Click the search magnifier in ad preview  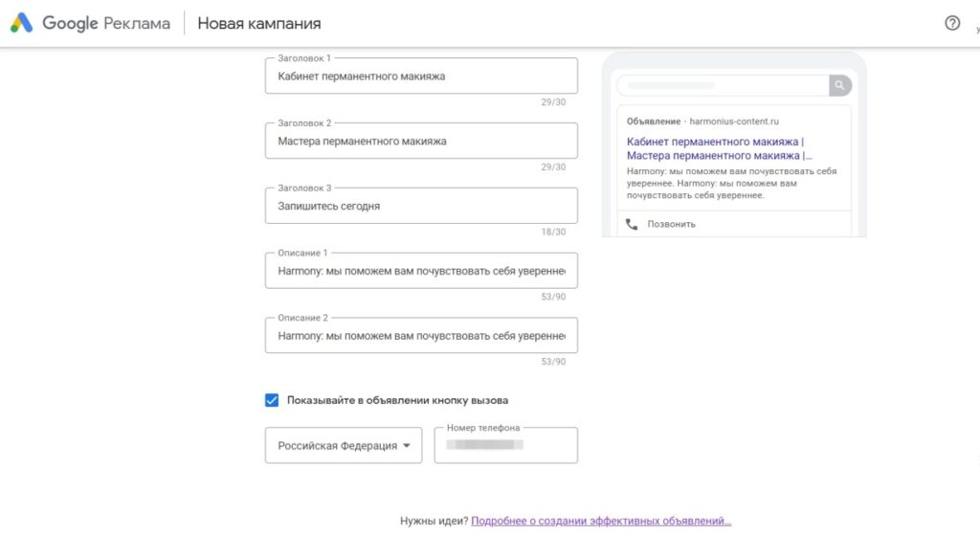pyautogui.click(x=839, y=85)
